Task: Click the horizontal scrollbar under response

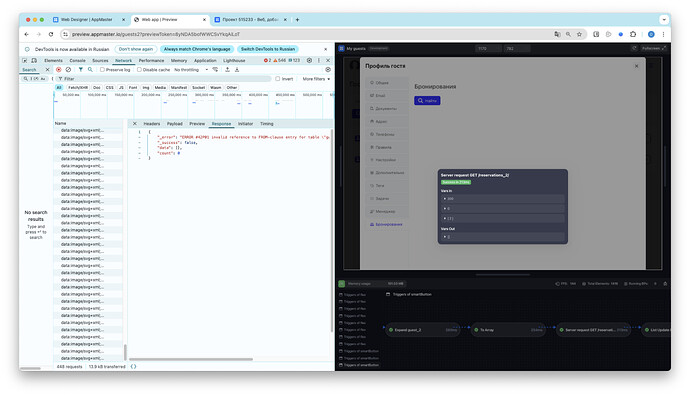Action: (191, 359)
